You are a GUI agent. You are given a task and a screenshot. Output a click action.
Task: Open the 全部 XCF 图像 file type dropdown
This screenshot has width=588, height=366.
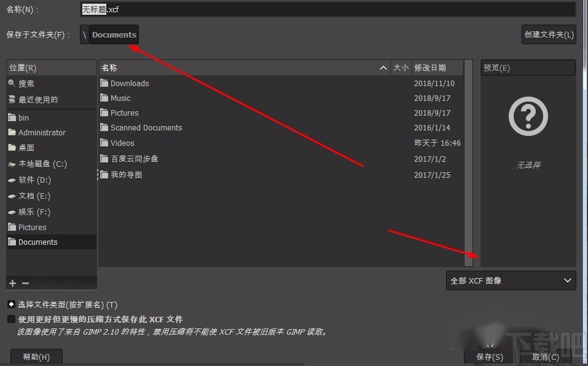511,280
